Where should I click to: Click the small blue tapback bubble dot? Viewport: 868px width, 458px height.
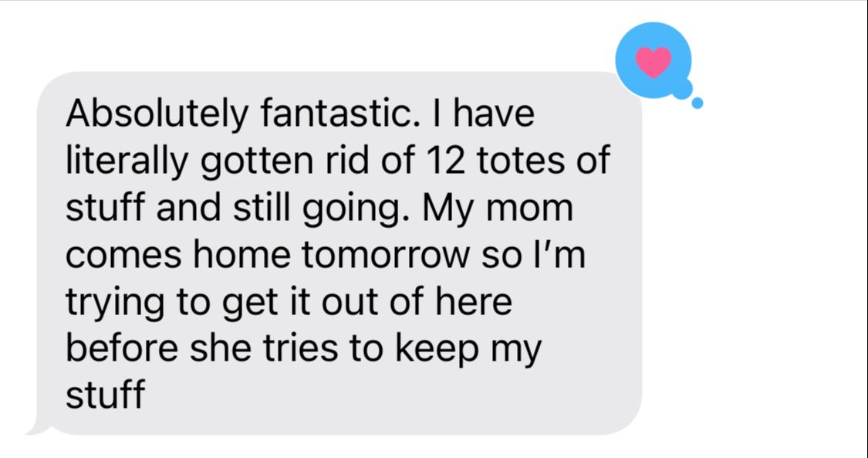[x=697, y=103]
